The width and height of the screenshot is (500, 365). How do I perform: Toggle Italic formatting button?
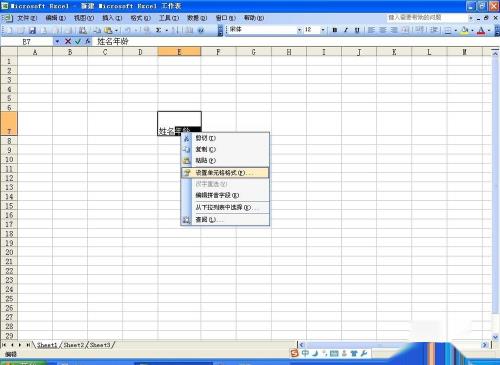pyautogui.click(x=346, y=30)
